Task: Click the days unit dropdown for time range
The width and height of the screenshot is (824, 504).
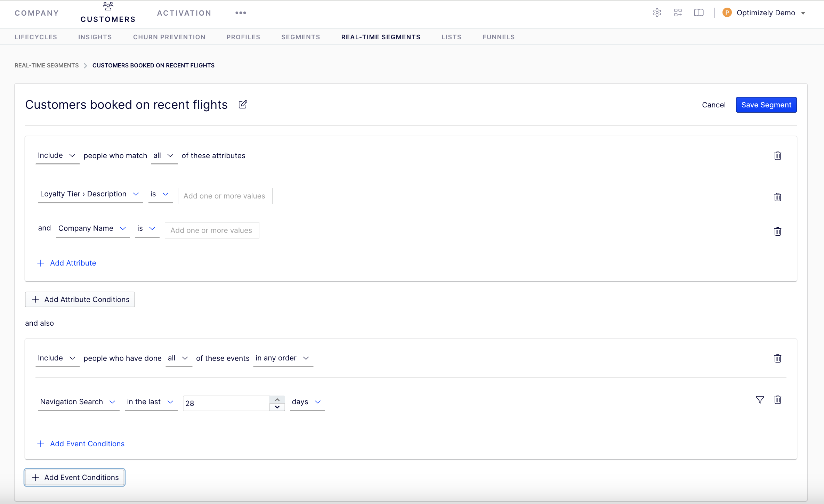Action: 306,402
